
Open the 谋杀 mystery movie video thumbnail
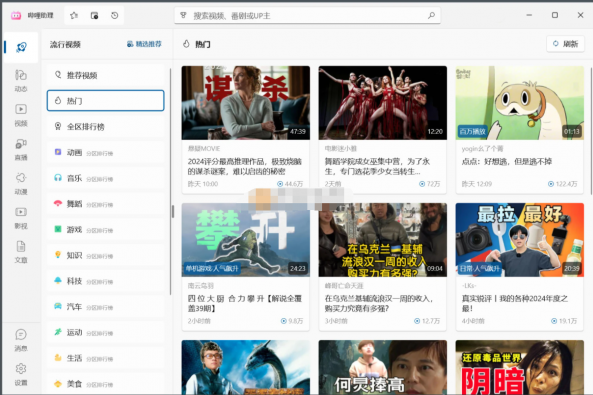pos(246,103)
